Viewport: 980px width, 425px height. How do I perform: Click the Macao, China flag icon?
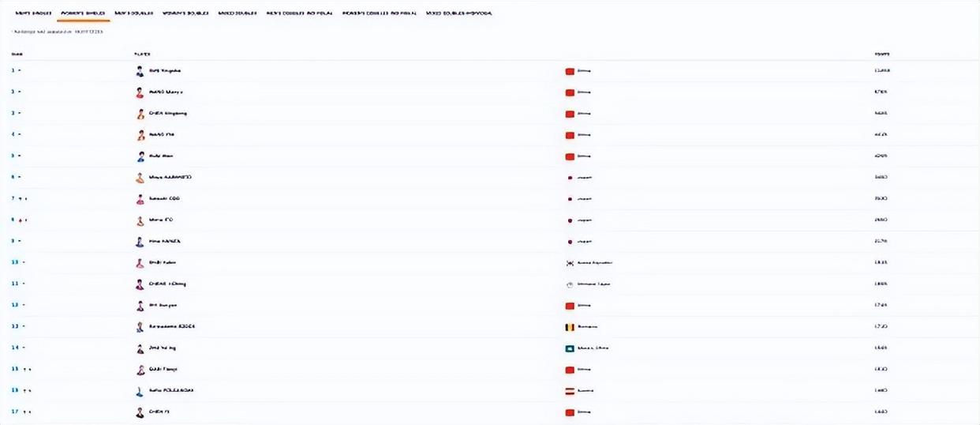coord(570,348)
